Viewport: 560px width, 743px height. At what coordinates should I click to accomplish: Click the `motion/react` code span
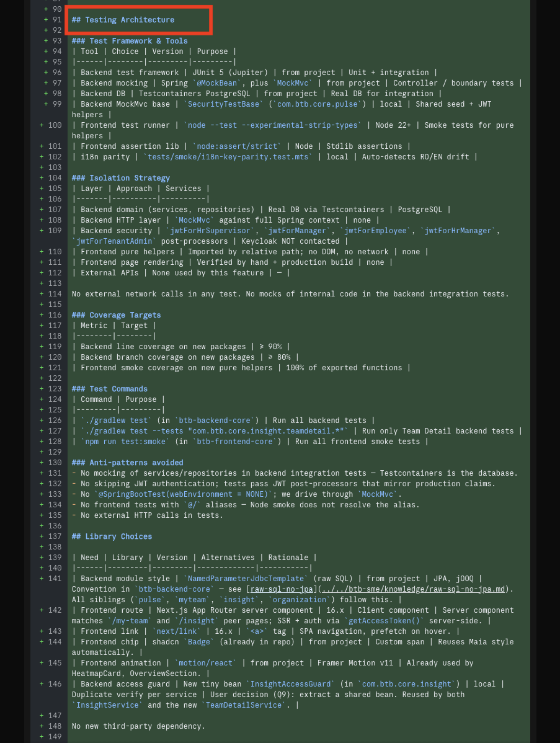(206, 663)
